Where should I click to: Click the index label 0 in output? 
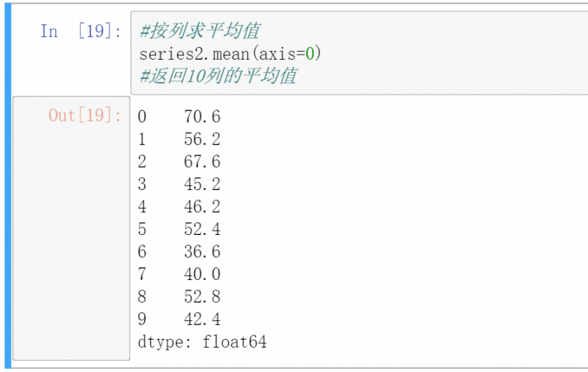[x=142, y=116]
